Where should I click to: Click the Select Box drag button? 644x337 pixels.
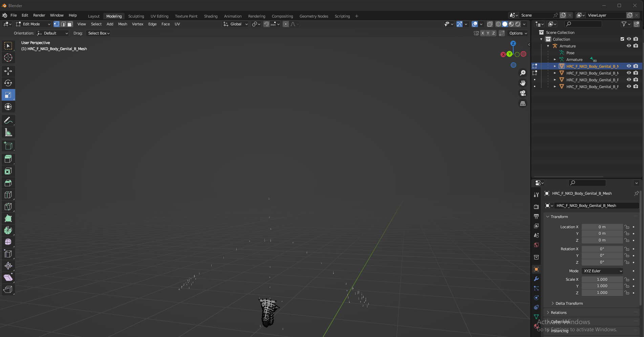[x=99, y=33]
